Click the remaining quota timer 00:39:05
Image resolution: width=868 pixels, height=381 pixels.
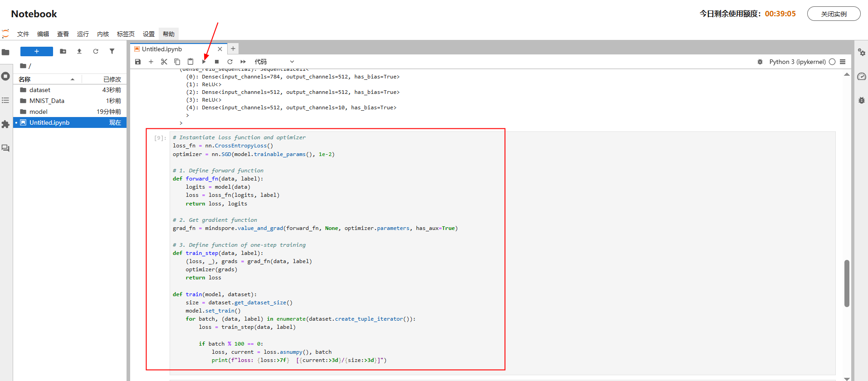tap(780, 14)
